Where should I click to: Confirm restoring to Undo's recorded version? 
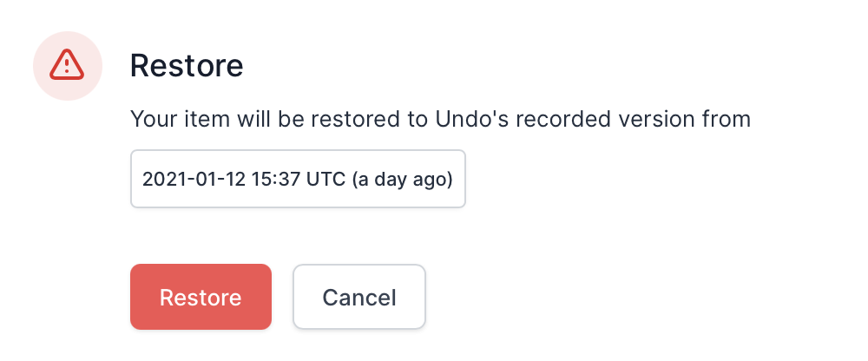coord(201,297)
